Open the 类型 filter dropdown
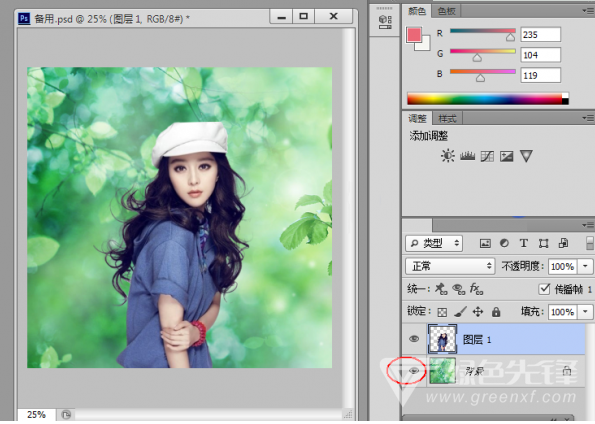Viewport: 595px width, 424px height. [434, 243]
